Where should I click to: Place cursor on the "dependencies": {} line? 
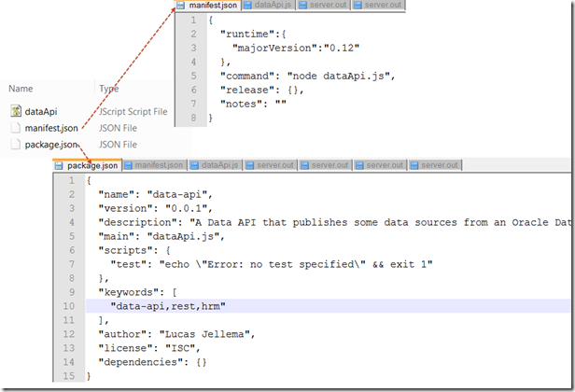pyautogui.click(x=152, y=362)
